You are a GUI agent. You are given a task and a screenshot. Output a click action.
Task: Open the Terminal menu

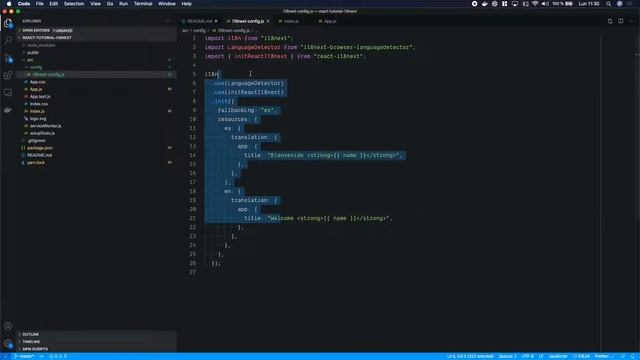pyautogui.click(x=143, y=4)
